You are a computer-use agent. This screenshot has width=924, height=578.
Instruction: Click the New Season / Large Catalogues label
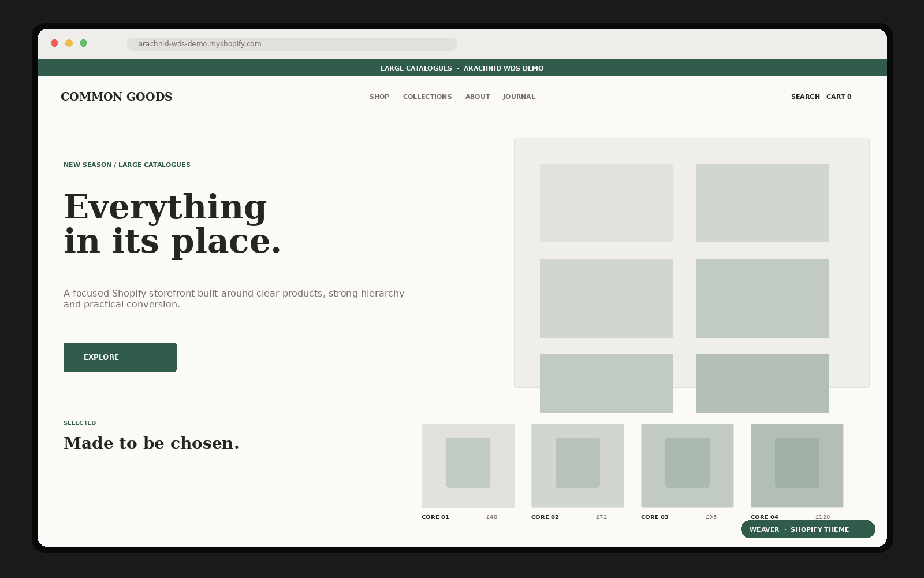point(127,165)
